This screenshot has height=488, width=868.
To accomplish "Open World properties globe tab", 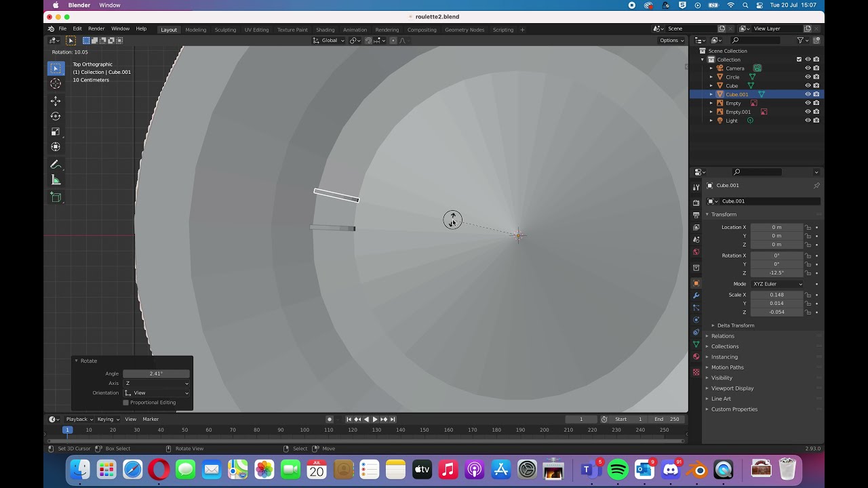I will (x=696, y=252).
